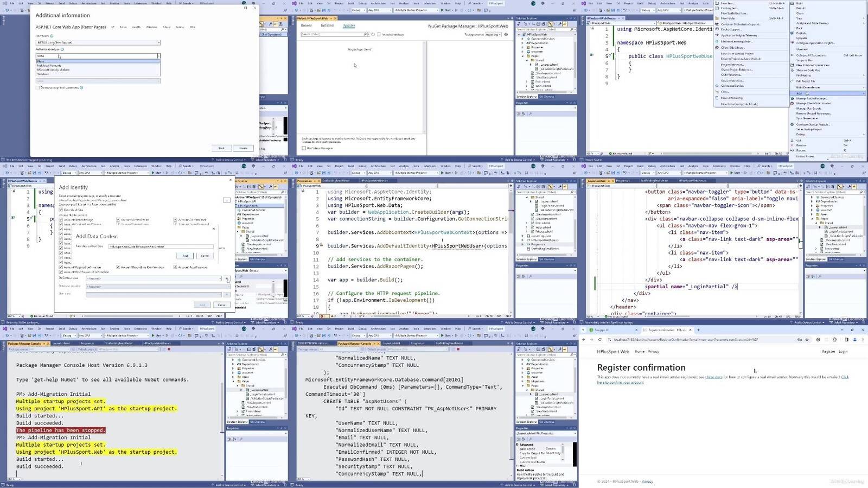The image size is (868, 488).
Task: Open the Framework version dropdown
Action: tap(98, 42)
